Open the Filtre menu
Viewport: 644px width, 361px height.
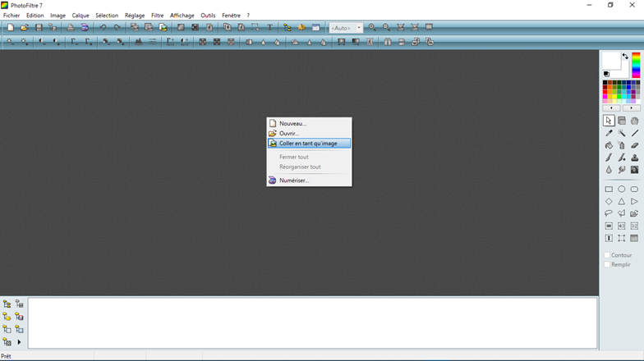click(x=157, y=16)
